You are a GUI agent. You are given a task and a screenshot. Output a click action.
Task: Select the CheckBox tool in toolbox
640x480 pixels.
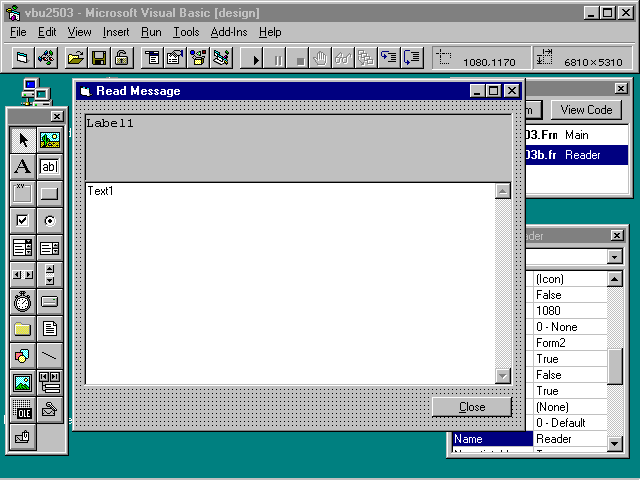(x=22, y=220)
